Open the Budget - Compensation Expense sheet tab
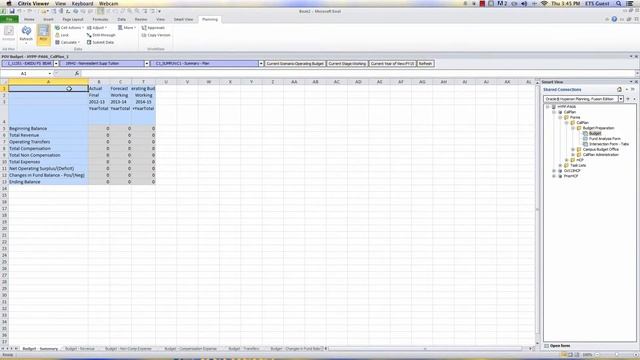This screenshot has height=360, width=640. [x=190, y=349]
